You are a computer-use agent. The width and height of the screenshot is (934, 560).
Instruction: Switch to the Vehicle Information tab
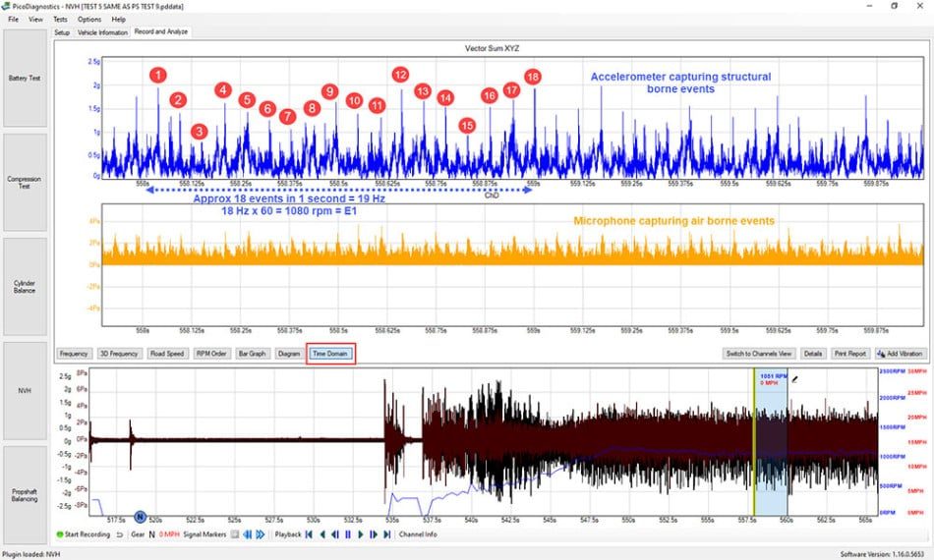coord(102,32)
